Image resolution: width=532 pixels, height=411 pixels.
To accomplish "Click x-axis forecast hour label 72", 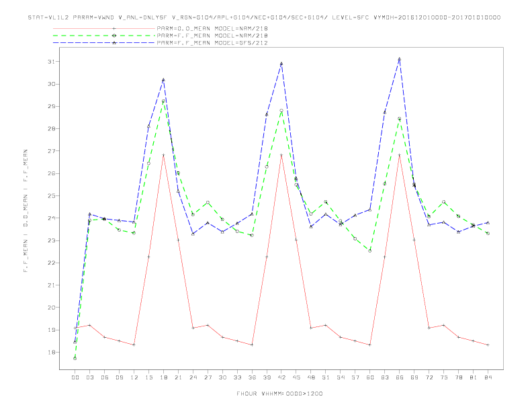I will click(x=429, y=377).
